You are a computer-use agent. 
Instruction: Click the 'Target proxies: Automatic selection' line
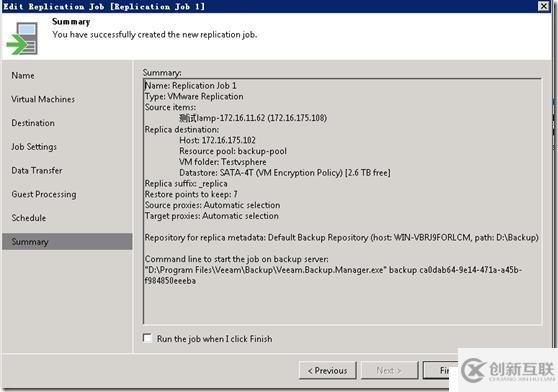click(x=212, y=216)
